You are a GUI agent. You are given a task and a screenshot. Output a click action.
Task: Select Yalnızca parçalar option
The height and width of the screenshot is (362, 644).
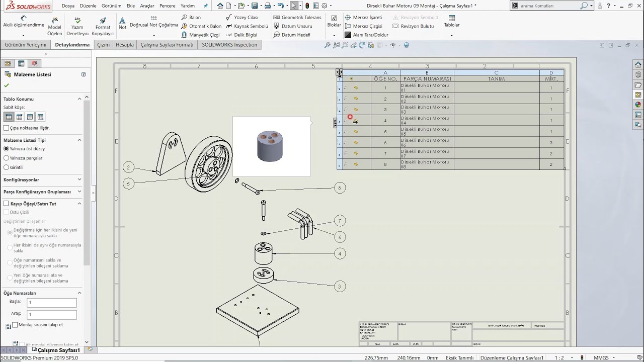point(7,158)
